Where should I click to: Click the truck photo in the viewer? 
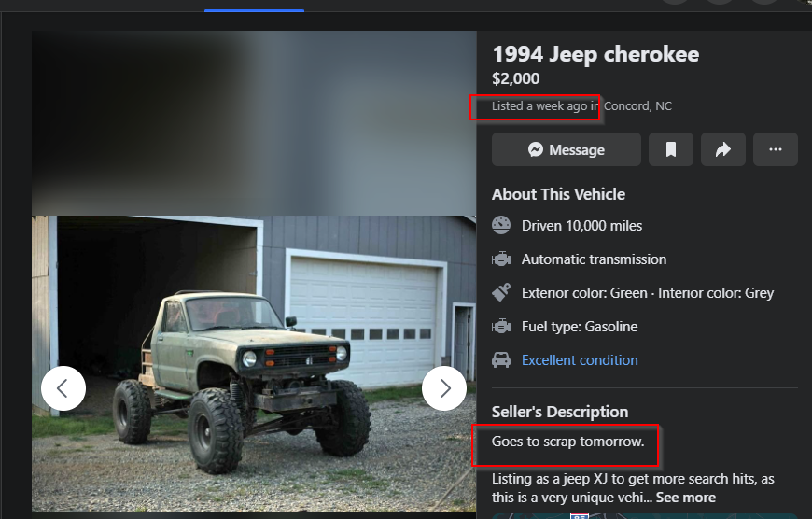tap(254, 364)
